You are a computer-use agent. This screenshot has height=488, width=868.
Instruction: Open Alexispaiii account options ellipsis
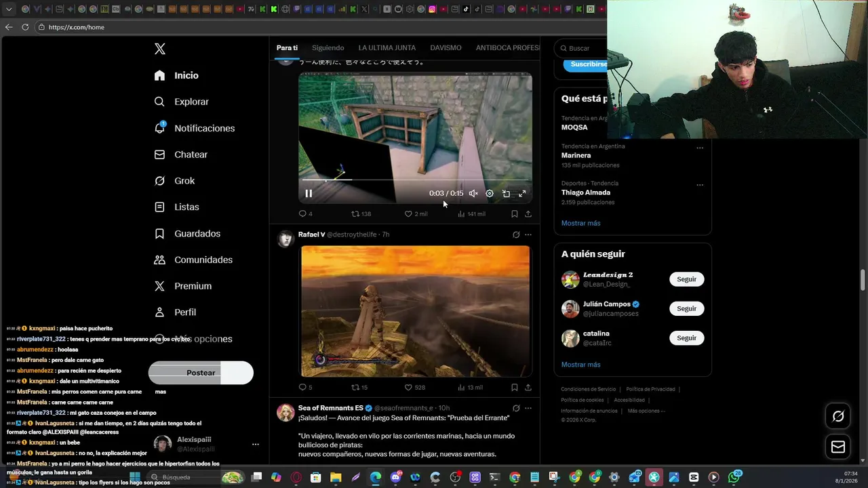256,445
